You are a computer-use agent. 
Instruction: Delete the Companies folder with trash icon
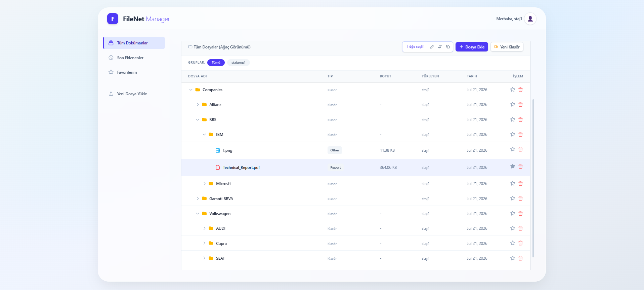(520, 89)
